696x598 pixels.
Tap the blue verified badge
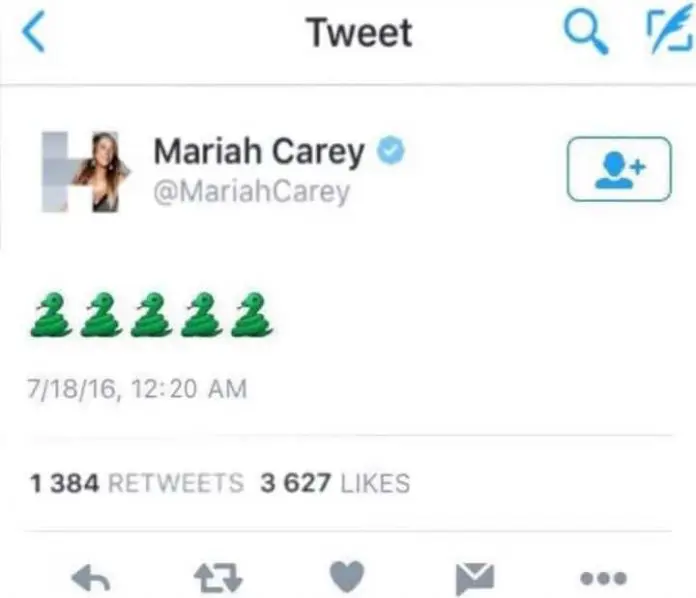[x=391, y=150]
